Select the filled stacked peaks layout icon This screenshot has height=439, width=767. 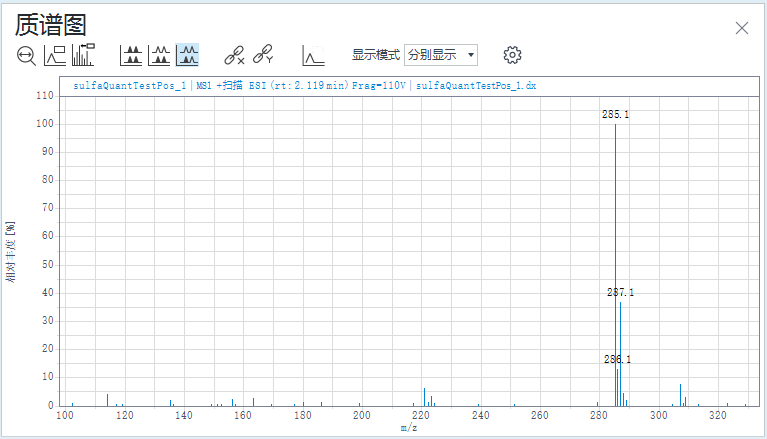click(131, 55)
